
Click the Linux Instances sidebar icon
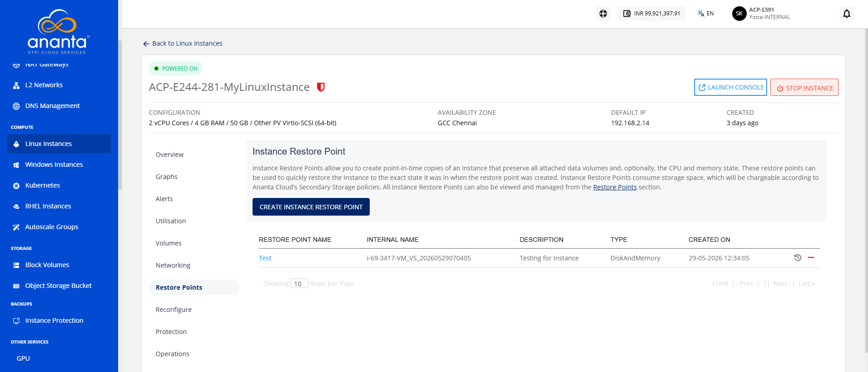[x=16, y=144]
